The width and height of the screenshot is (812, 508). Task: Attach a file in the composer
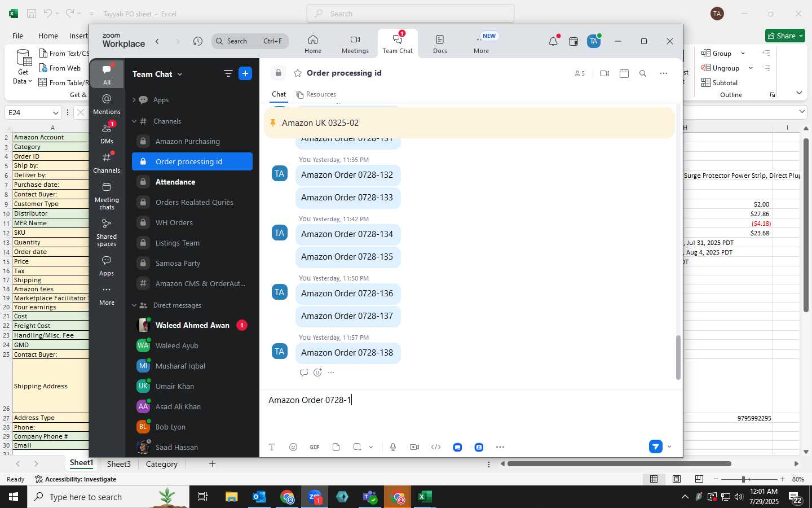point(336,447)
